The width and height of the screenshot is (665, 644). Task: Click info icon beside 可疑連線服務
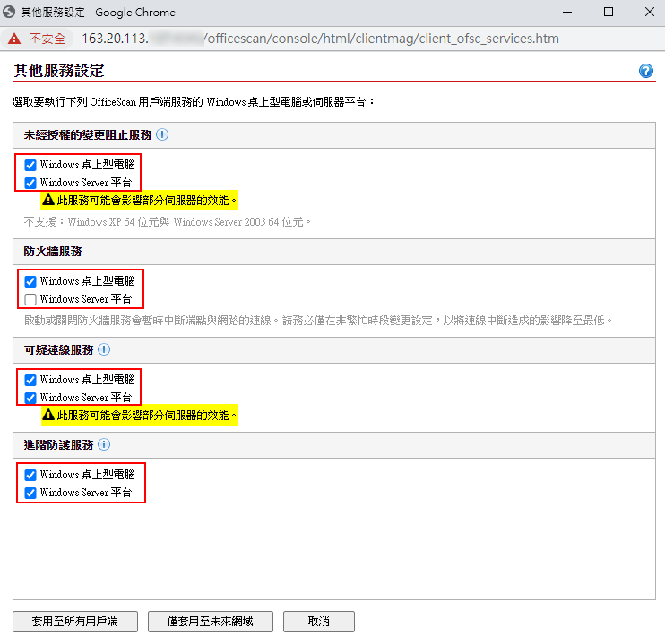(104, 349)
